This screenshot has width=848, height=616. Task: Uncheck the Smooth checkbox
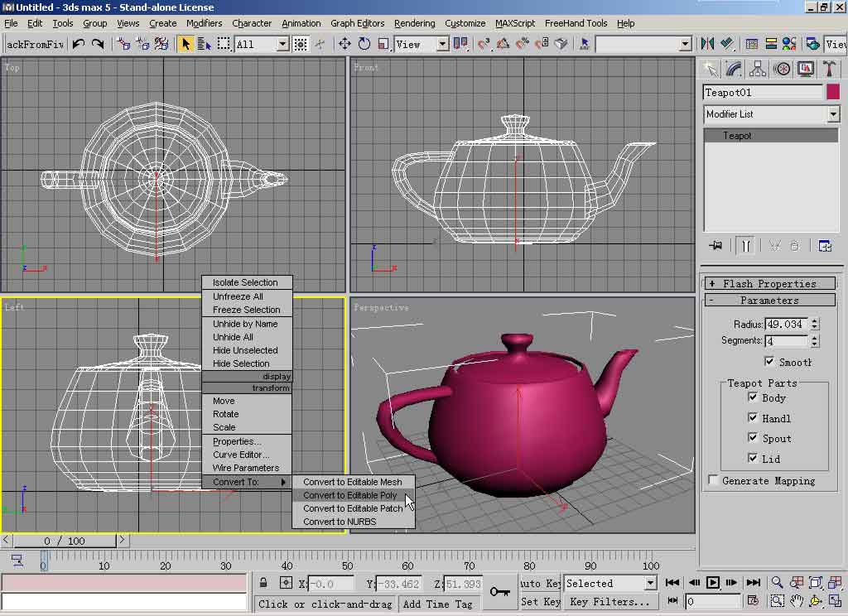click(x=769, y=362)
